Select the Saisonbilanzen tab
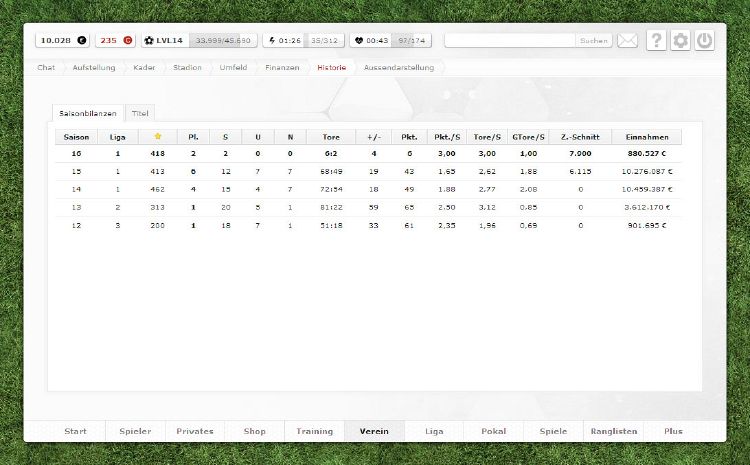Image resolution: width=750 pixels, height=465 pixels. [89, 113]
